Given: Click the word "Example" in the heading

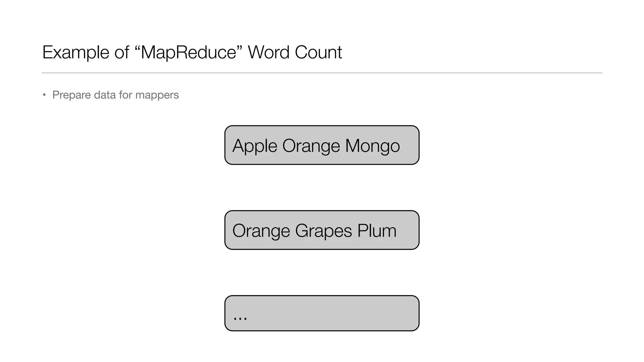Looking at the screenshot, I should point(76,52).
